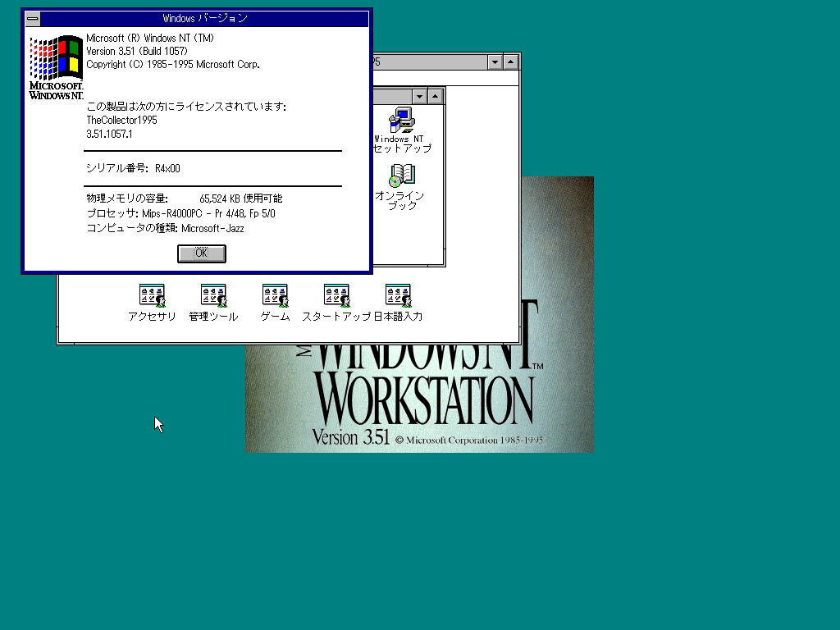Select the ゲーム program group icon
This screenshot has height=630, width=840.
coord(275,295)
